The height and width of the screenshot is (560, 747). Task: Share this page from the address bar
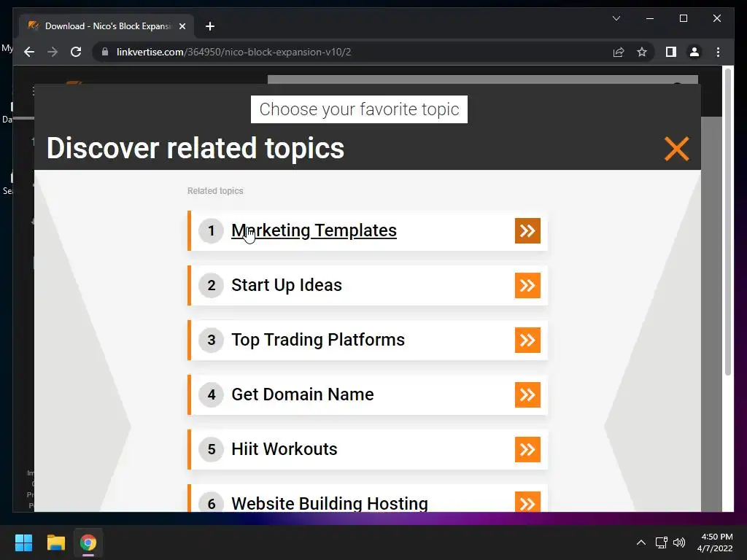tap(619, 52)
